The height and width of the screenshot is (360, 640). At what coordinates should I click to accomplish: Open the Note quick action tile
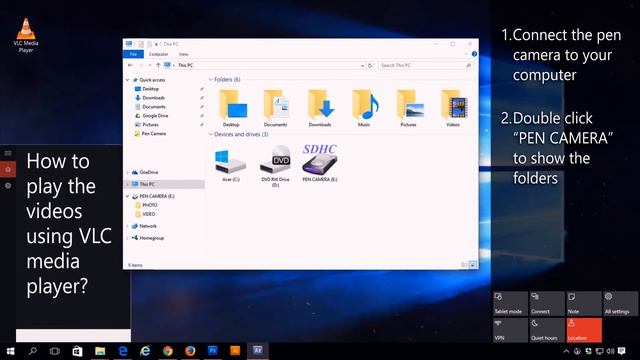584,303
